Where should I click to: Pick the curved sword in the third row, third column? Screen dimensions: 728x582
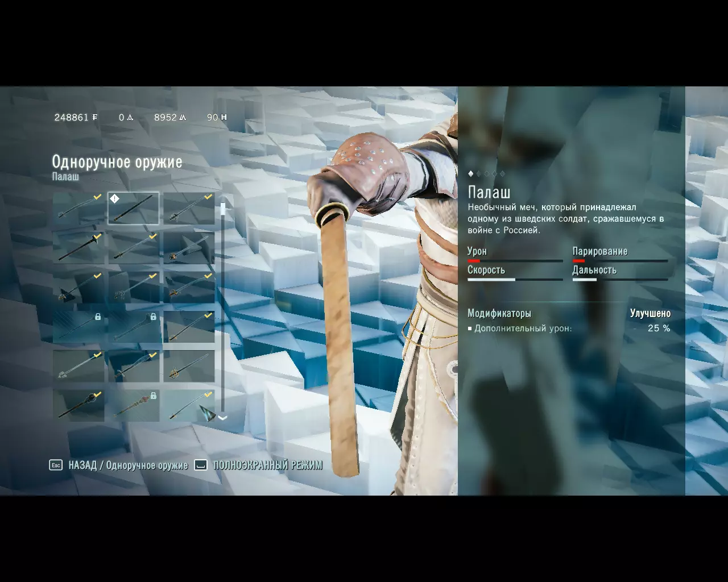189,287
